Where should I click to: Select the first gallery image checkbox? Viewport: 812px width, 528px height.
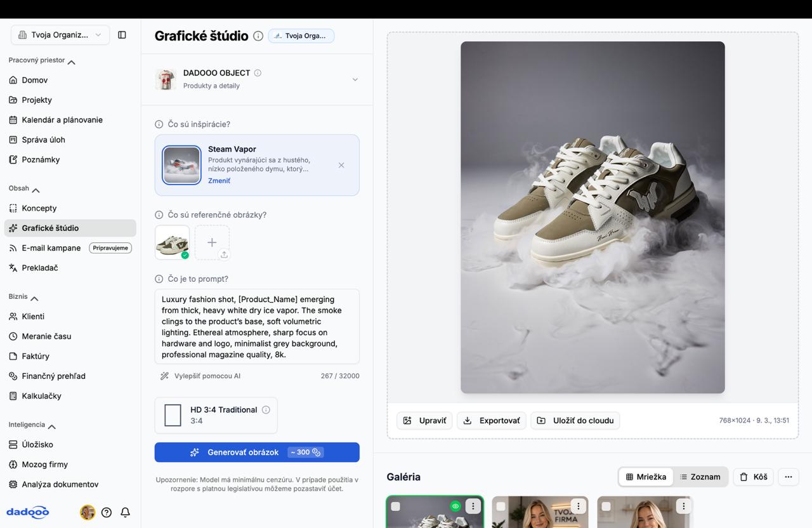[396, 506]
